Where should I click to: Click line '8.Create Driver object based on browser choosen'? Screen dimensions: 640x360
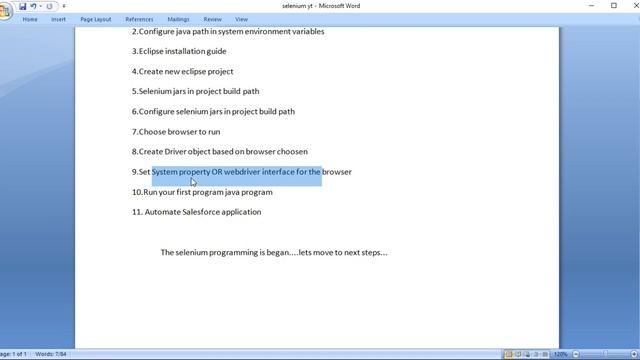pyautogui.click(x=220, y=151)
